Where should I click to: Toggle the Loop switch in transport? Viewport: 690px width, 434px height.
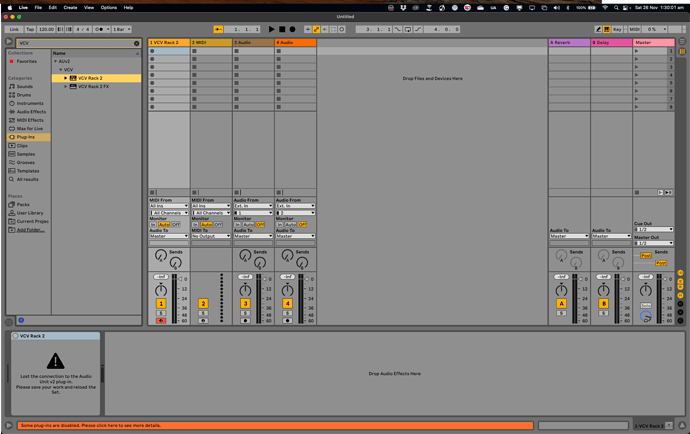(408, 29)
